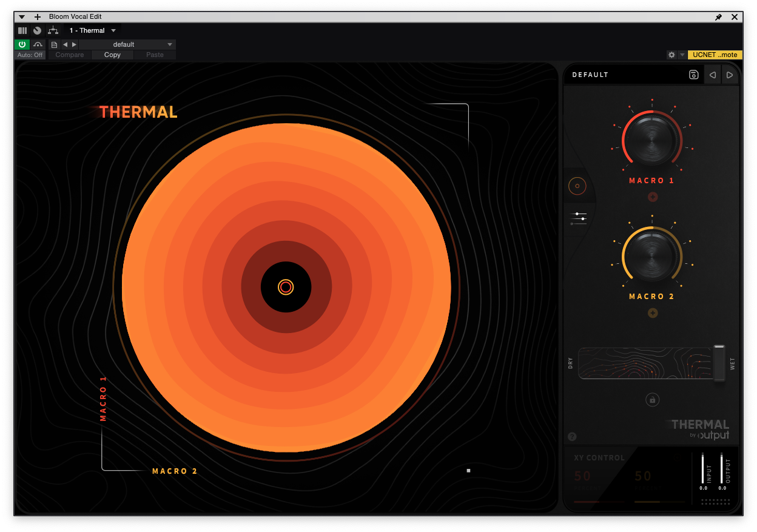
Task: Click the plus button under MACRO 1
Action: click(653, 197)
